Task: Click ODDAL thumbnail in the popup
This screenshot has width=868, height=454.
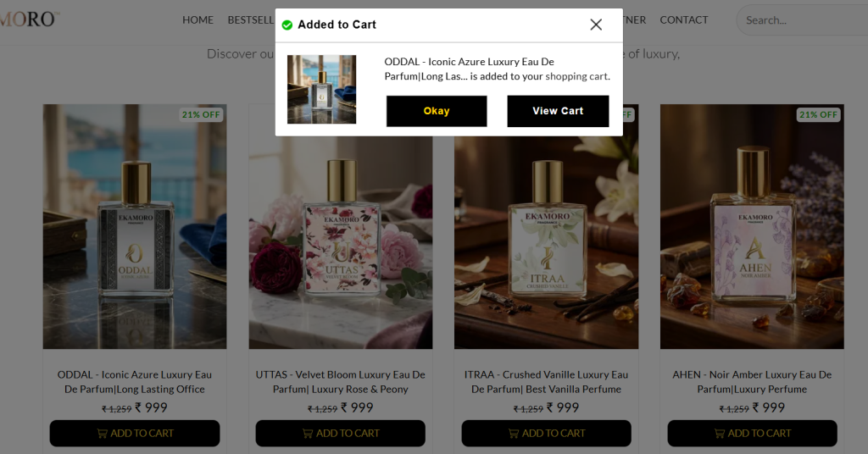Action: click(321, 89)
